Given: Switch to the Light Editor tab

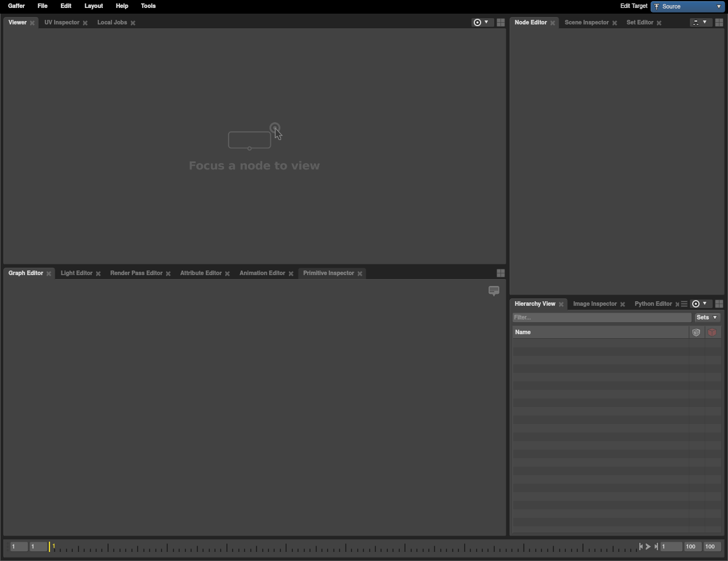Looking at the screenshot, I should point(76,273).
